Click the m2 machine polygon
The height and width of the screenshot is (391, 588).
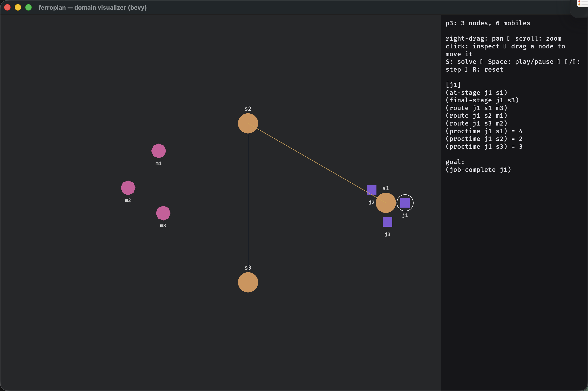pyautogui.click(x=128, y=188)
